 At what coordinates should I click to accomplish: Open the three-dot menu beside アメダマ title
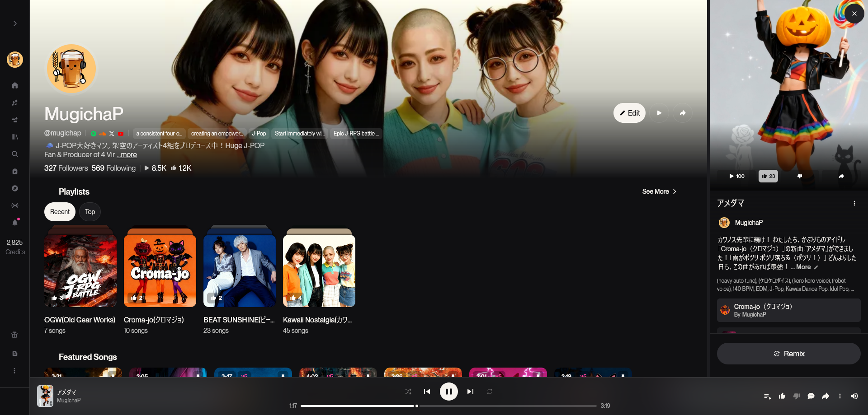click(x=854, y=203)
